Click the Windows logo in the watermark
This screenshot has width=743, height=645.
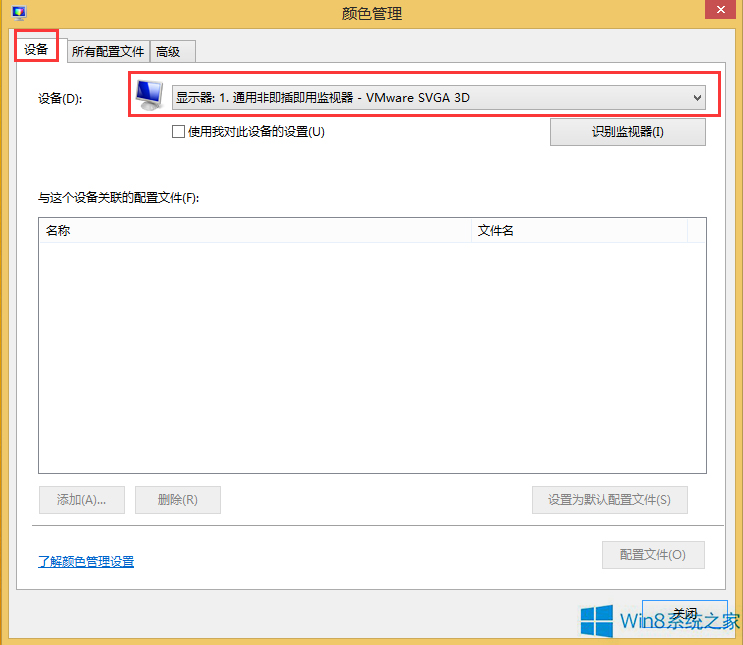coord(597,620)
